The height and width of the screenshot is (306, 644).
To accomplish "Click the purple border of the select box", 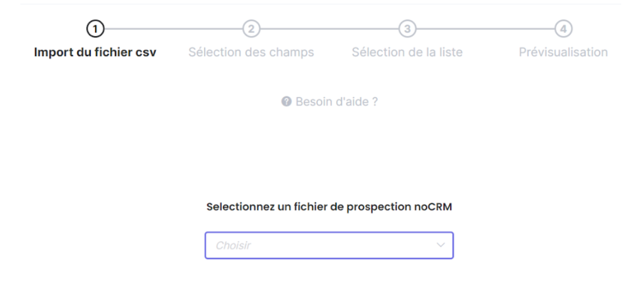I will (x=329, y=232).
